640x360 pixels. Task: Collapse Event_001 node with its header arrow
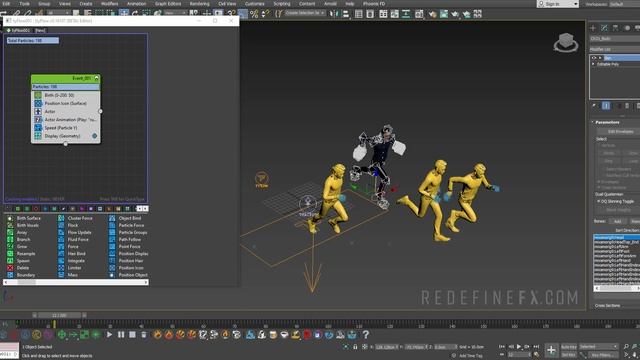click(96, 78)
